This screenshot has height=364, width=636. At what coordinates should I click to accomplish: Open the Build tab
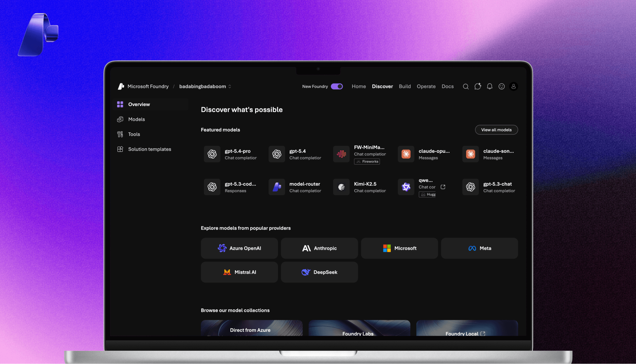click(405, 87)
